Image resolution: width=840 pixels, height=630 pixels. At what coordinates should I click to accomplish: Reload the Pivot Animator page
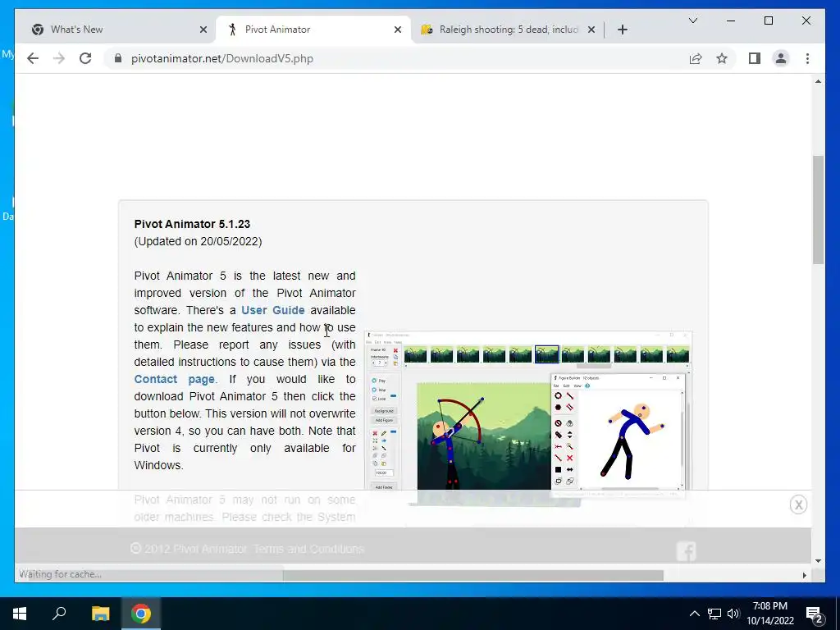(x=85, y=58)
